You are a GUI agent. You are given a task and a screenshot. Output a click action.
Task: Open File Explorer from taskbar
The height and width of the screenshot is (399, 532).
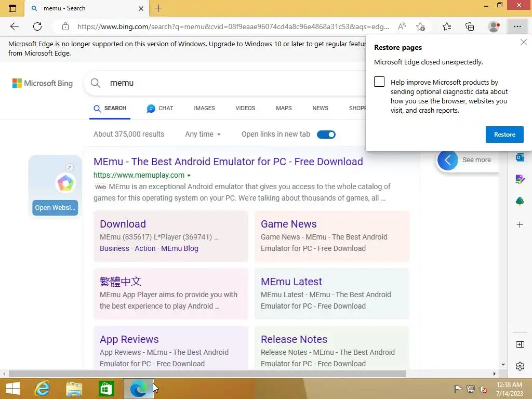tap(74, 389)
